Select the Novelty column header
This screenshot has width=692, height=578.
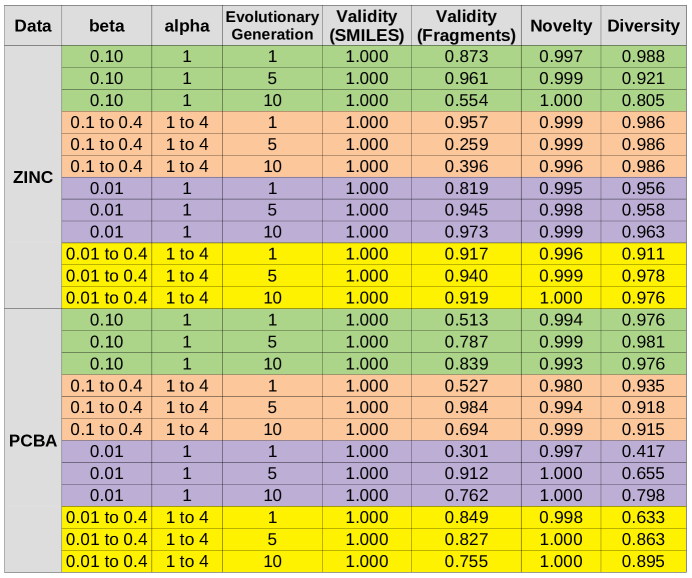561,26
